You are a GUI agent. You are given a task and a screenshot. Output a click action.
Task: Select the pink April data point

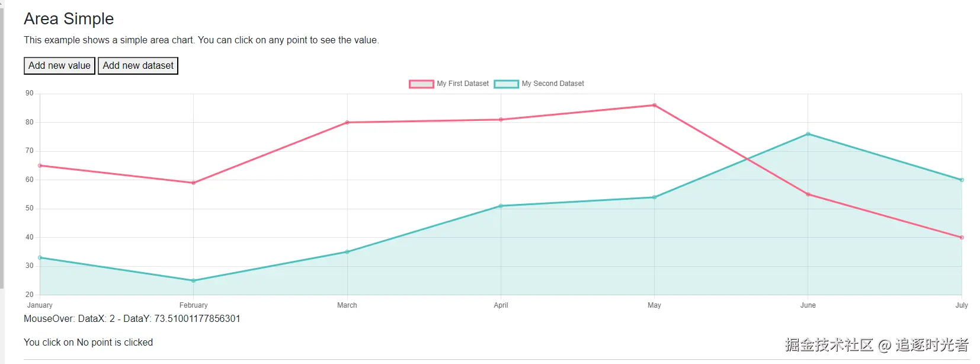501,120
